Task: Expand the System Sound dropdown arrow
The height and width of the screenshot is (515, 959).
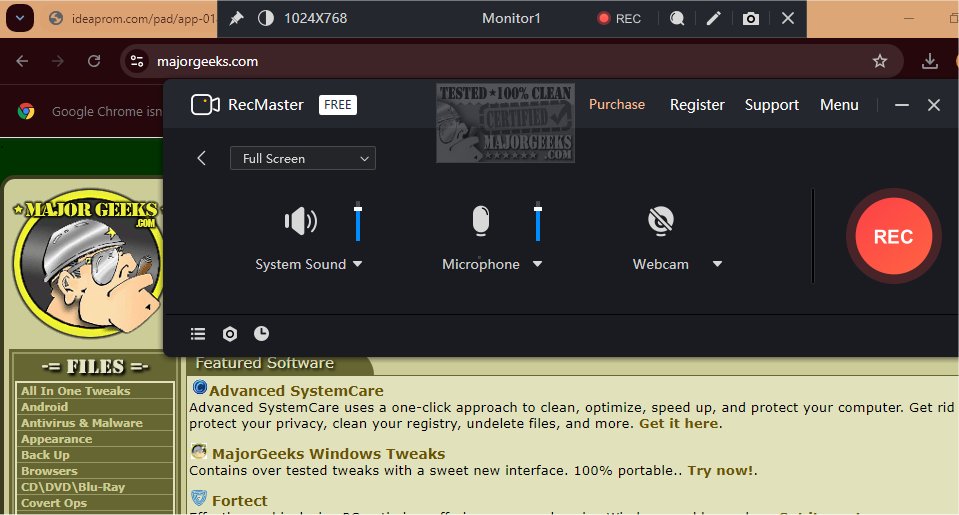Action: point(358,264)
